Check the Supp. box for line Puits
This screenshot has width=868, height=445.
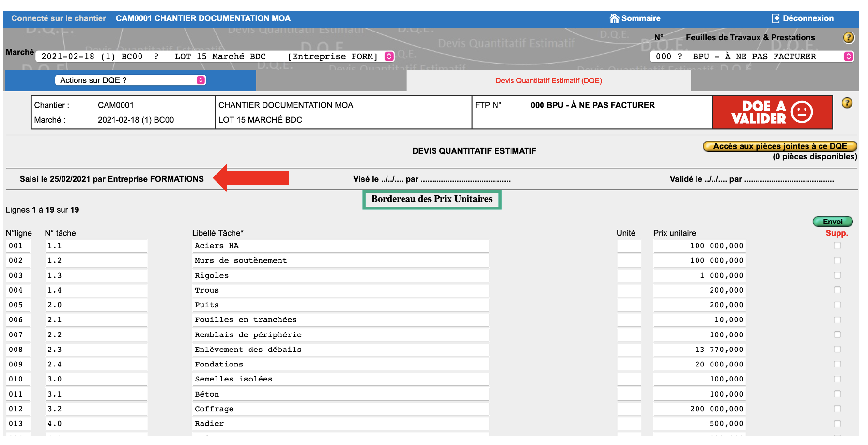(837, 305)
